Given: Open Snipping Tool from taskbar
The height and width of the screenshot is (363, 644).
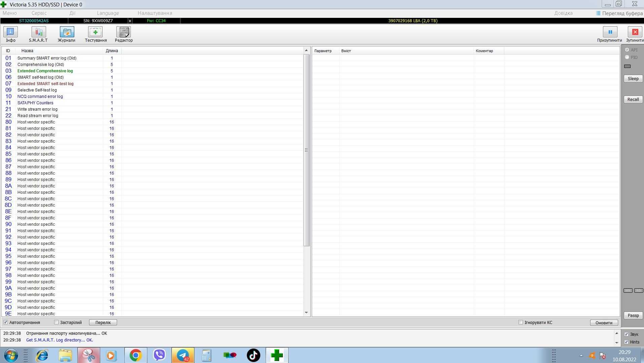Looking at the screenshot, I should [89, 355].
